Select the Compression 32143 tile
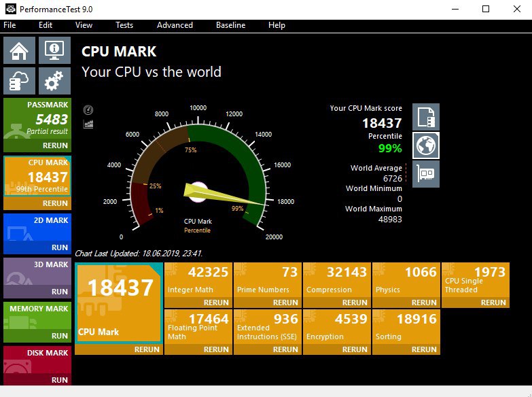This screenshot has height=397, width=532. tap(337, 280)
